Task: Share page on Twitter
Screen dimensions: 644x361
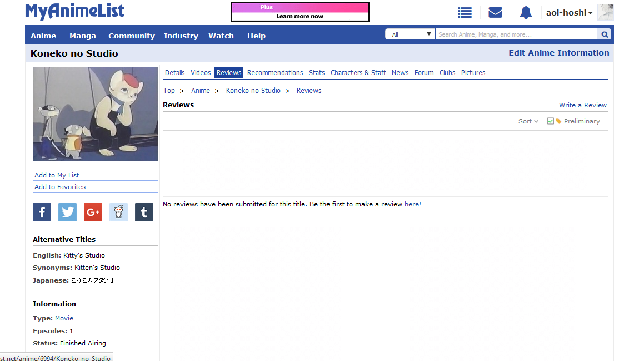Action: (x=67, y=212)
